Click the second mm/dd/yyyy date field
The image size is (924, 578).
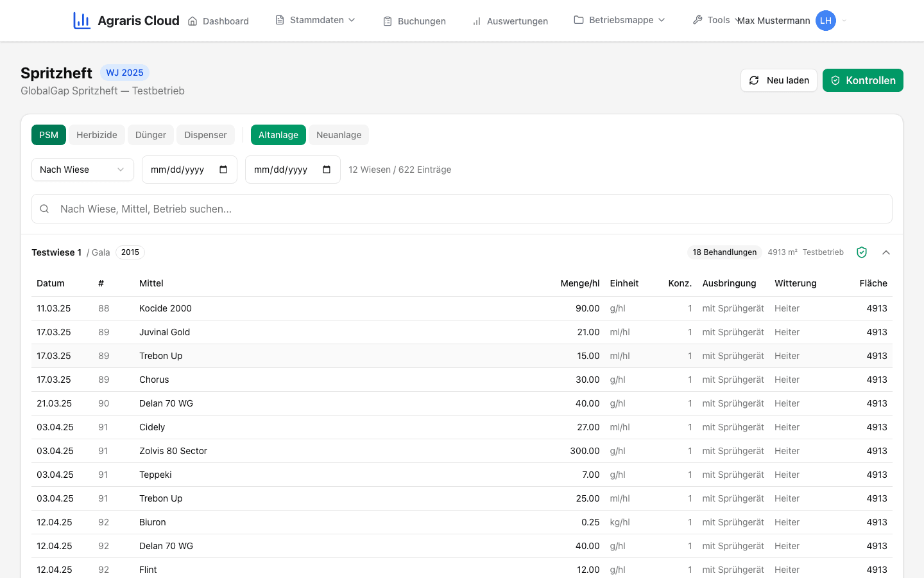click(293, 170)
